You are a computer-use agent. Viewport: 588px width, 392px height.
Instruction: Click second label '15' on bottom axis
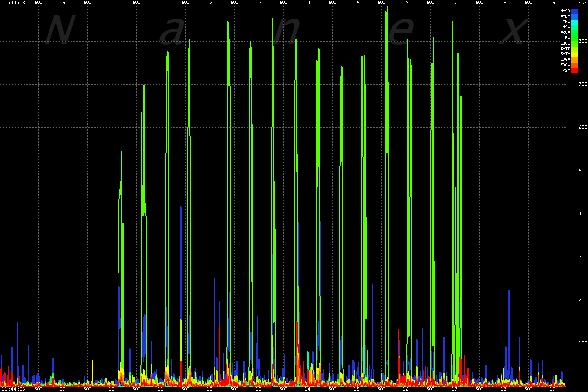coord(356,389)
